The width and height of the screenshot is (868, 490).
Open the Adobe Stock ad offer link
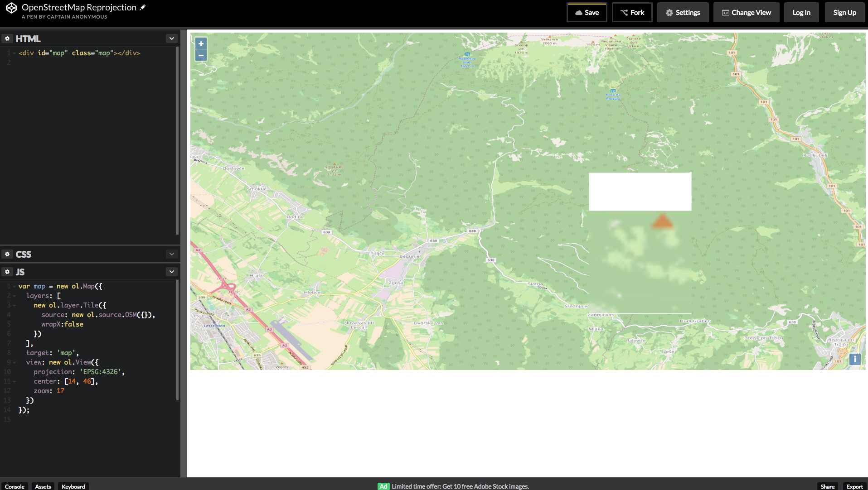tap(460, 486)
